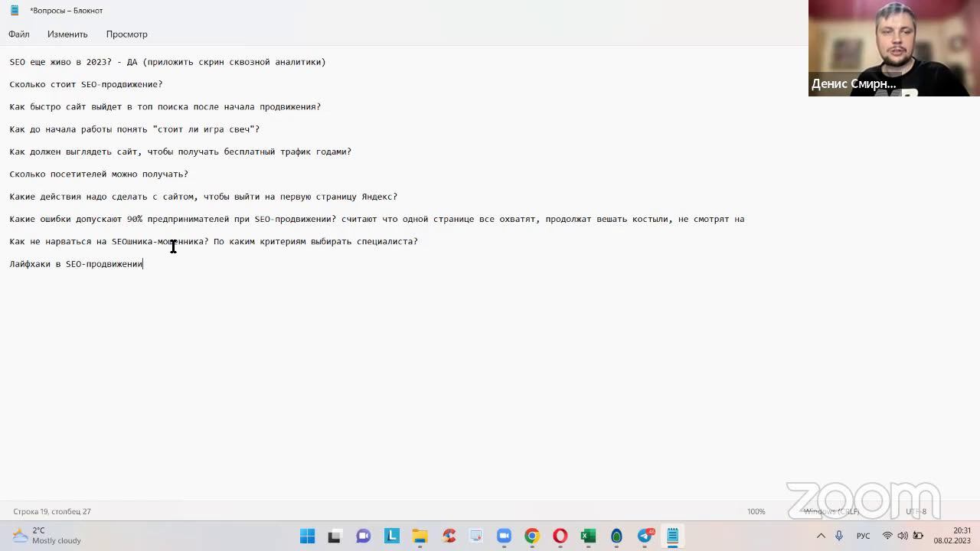980x551 pixels.
Task: Click the speaker volume tray icon
Action: 903,536
